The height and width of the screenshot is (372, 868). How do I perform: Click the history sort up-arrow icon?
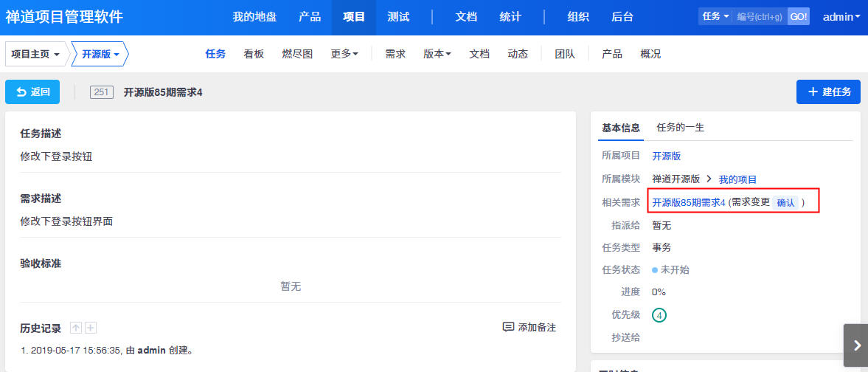coord(76,328)
